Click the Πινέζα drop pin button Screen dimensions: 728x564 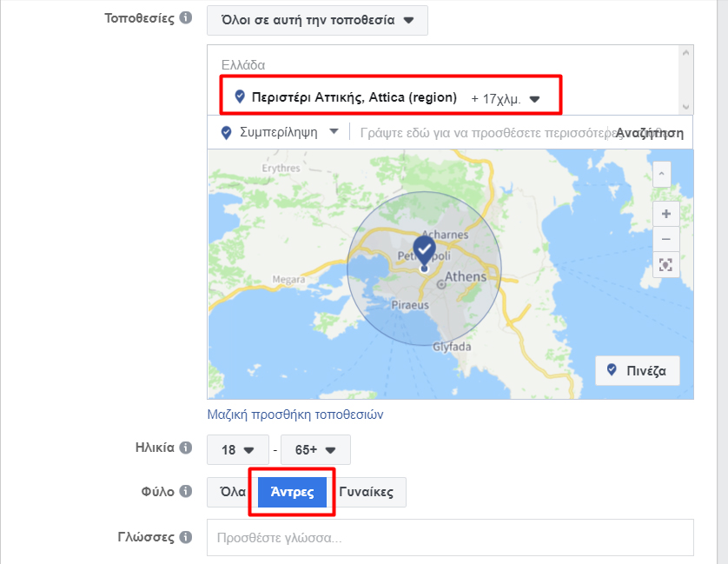point(637,370)
